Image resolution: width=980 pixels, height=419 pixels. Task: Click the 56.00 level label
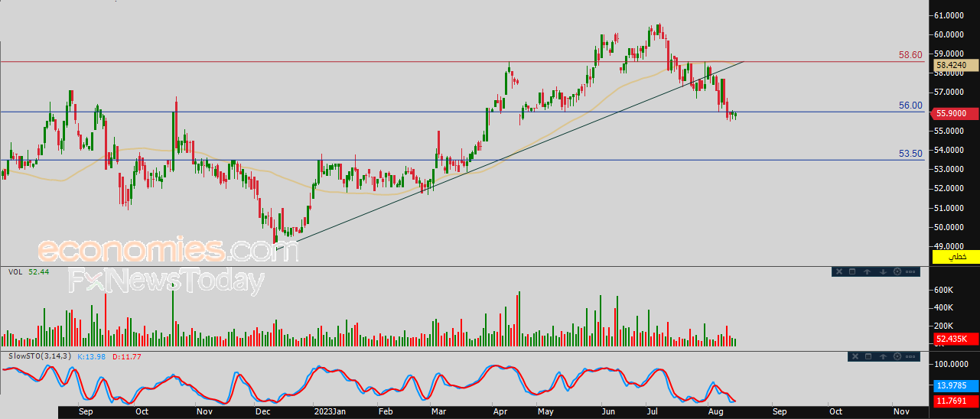coord(910,106)
